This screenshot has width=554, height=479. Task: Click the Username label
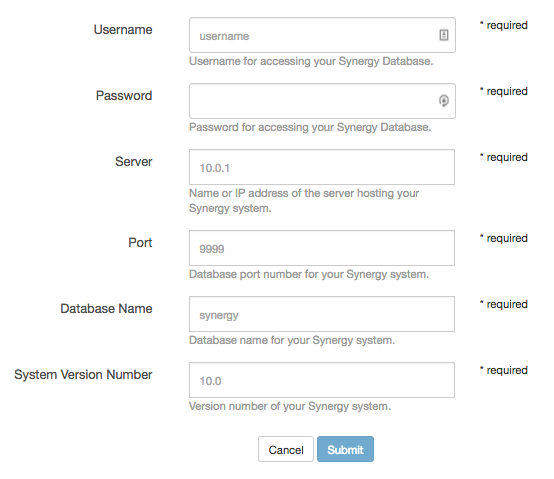point(123,30)
